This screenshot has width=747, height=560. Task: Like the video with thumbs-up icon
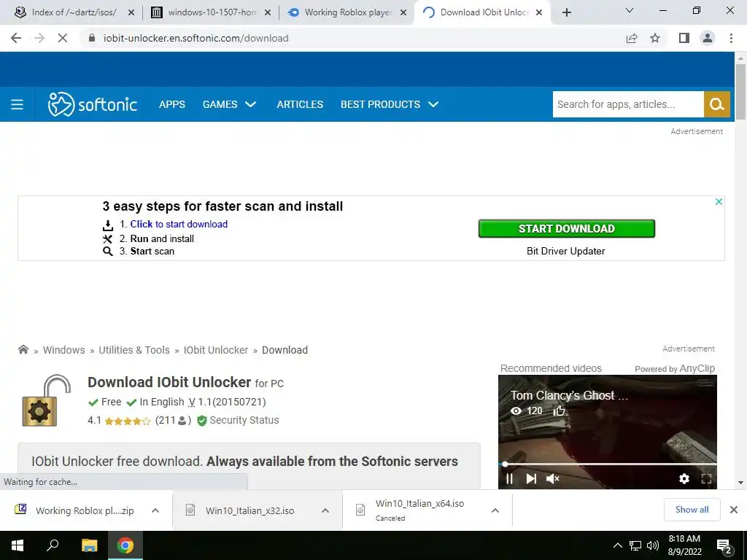(x=559, y=411)
